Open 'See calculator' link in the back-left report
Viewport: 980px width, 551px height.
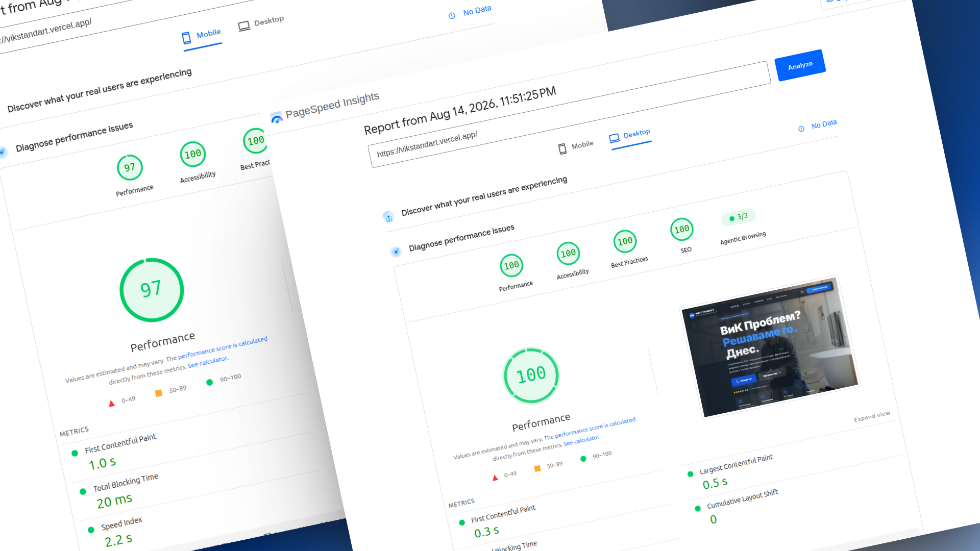click(x=208, y=362)
